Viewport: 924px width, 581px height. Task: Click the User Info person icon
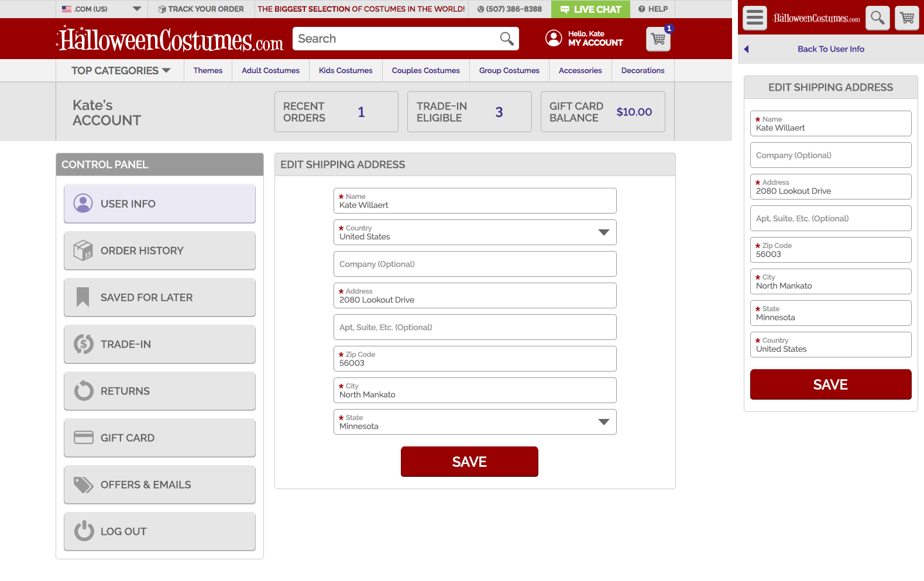pos(83,204)
